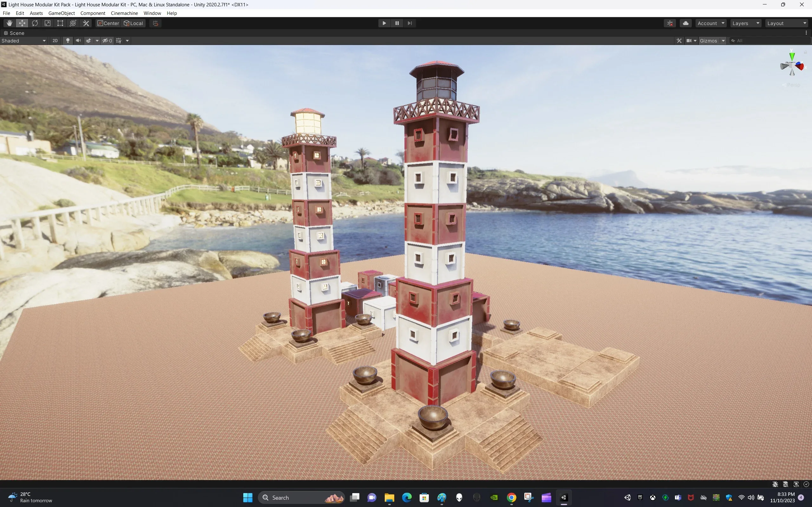Toggle 2D scene view mode
Image resolution: width=812 pixels, height=507 pixels.
(55, 41)
